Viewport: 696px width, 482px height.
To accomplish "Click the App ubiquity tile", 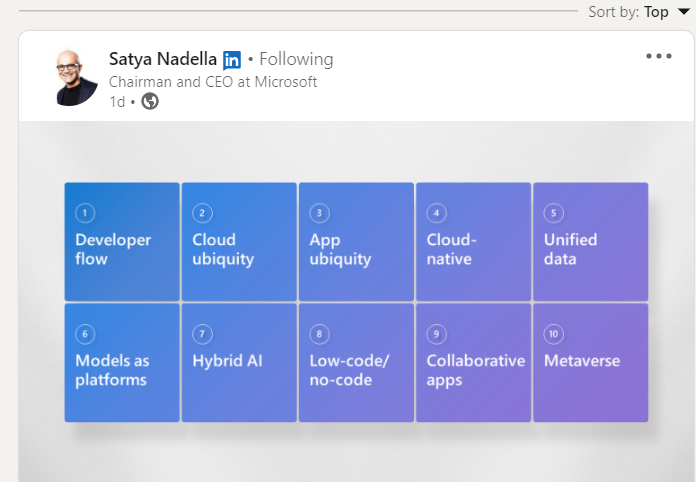I will pos(356,242).
